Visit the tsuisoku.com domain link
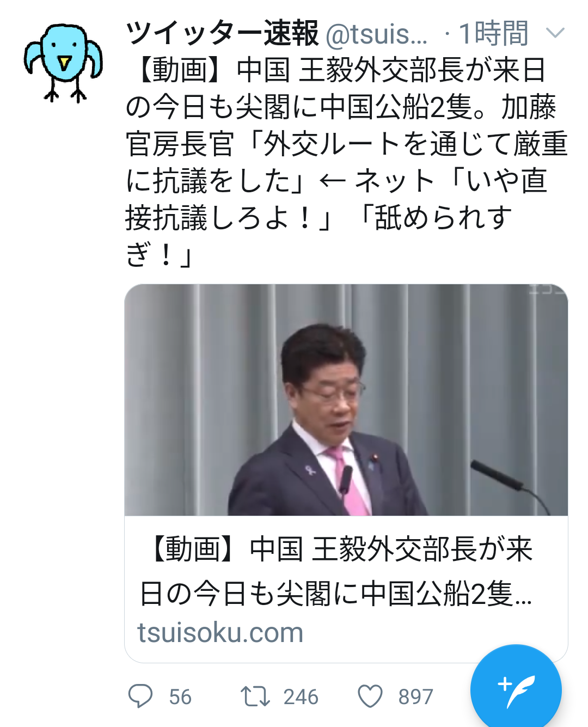The width and height of the screenshot is (588, 727). click(x=220, y=633)
